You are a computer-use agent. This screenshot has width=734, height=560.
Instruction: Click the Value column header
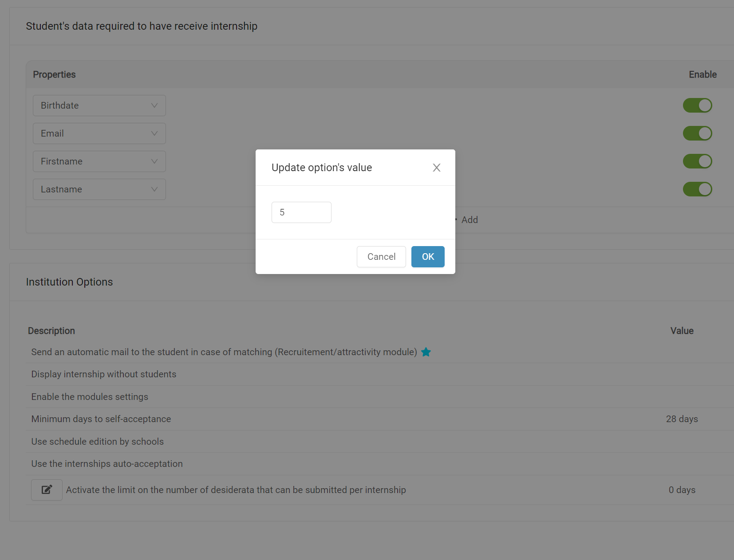pos(682,331)
